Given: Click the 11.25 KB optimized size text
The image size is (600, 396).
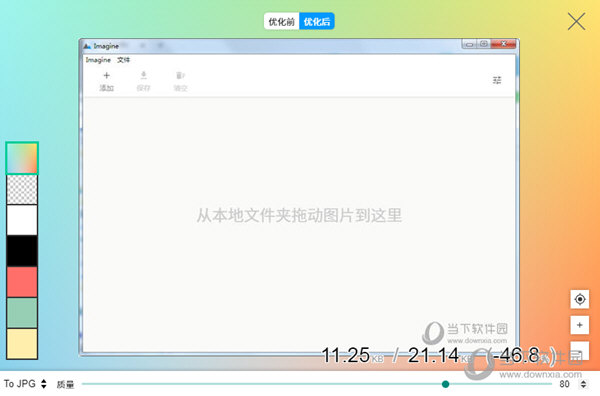Looking at the screenshot, I should click(x=352, y=355).
